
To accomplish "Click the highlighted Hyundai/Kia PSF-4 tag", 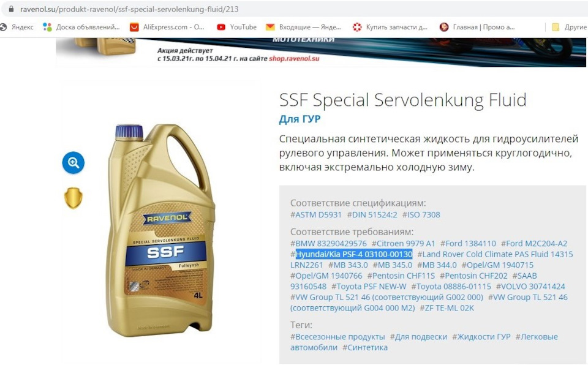I will (x=354, y=254).
